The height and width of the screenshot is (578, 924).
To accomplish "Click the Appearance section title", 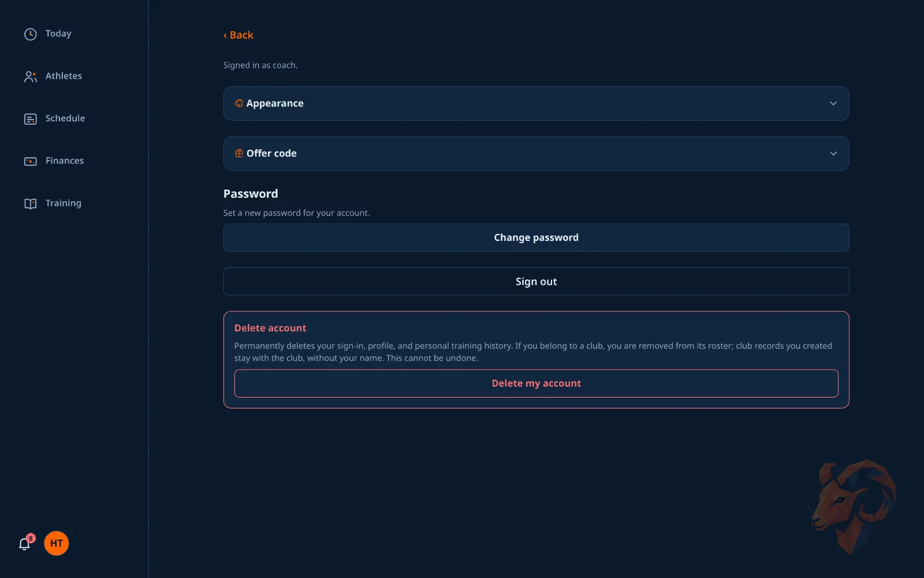I will click(275, 103).
